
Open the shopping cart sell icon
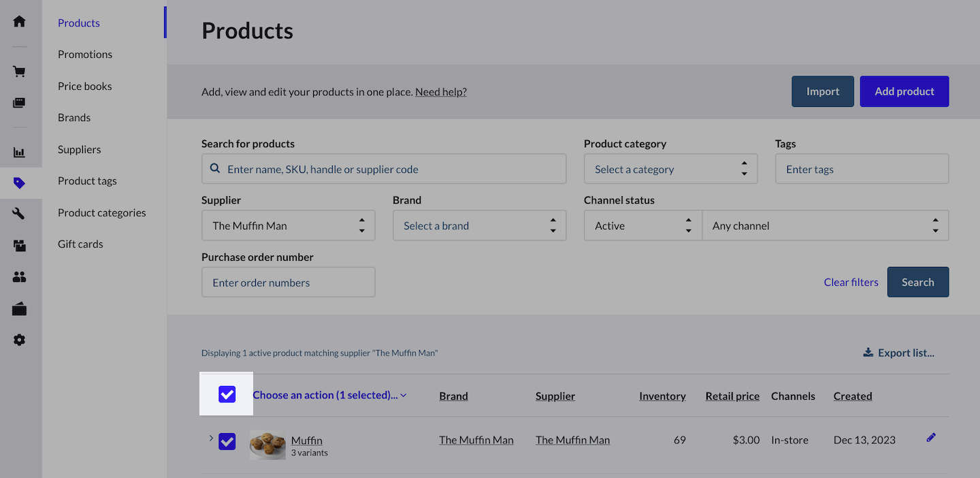(x=20, y=71)
